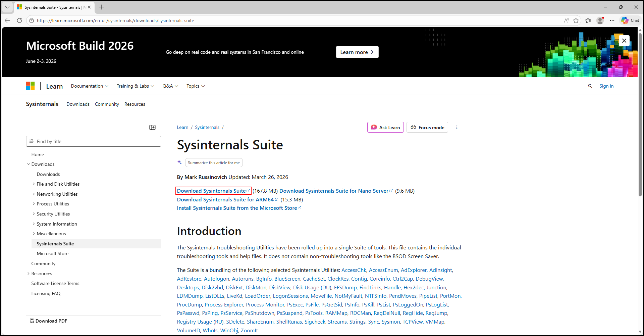Open Software License Terms
This screenshot has width=644, height=336.
[x=55, y=283]
